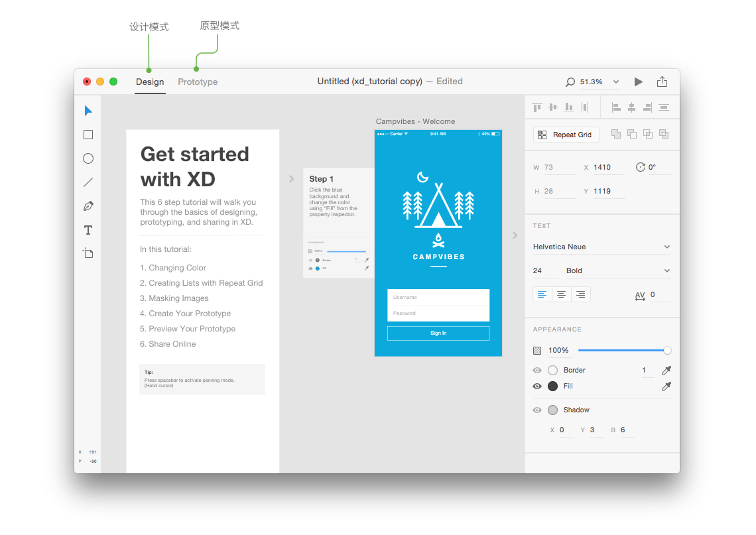Click the Fill color swatch
756x535 pixels.
552,386
